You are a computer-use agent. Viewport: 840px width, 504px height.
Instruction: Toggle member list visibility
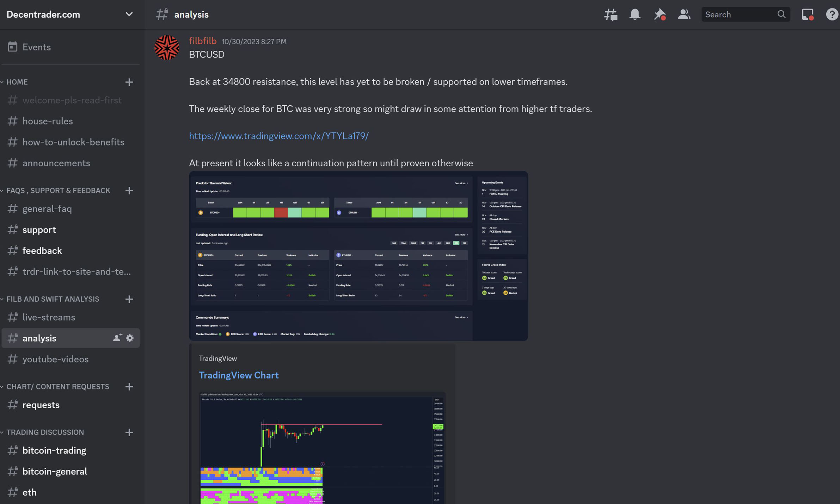(x=684, y=14)
